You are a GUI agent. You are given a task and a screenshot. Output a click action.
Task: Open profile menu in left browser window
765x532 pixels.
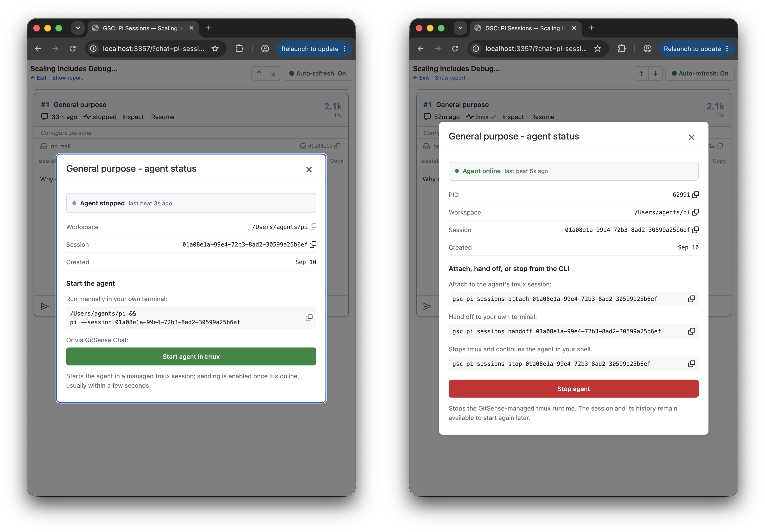point(265,49)
